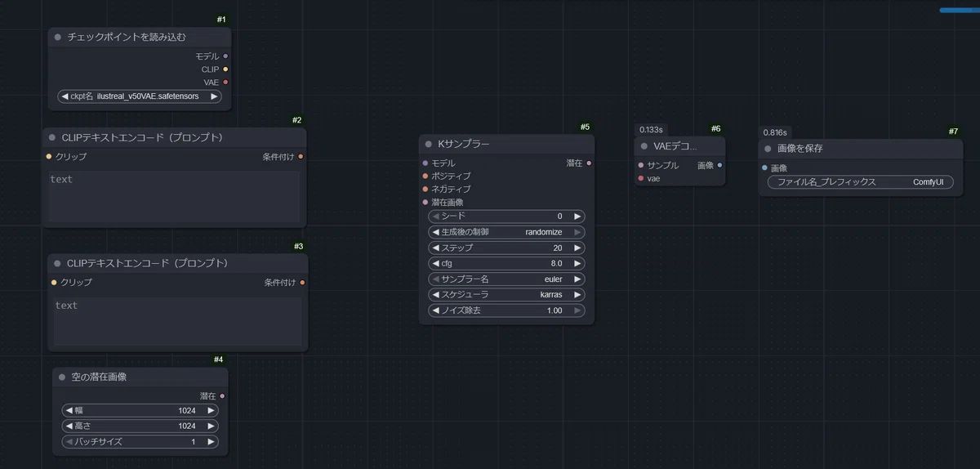
Task: Click the first CLIP prompt text area
Action: pos(174,196)
